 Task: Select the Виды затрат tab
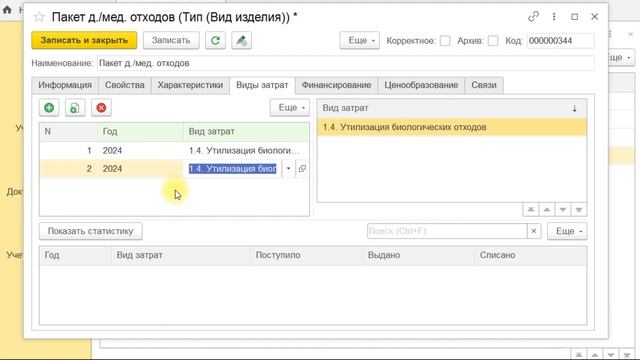(x=262, y=85)
